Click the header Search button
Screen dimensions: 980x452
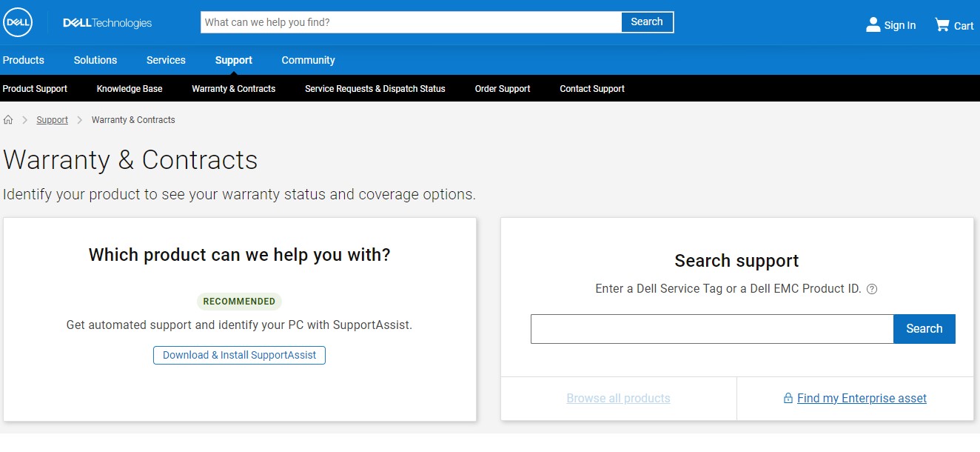[647, 22]
